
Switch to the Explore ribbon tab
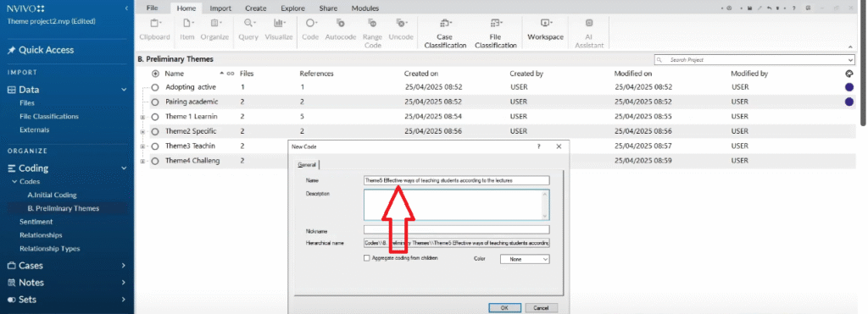[292, 8]
